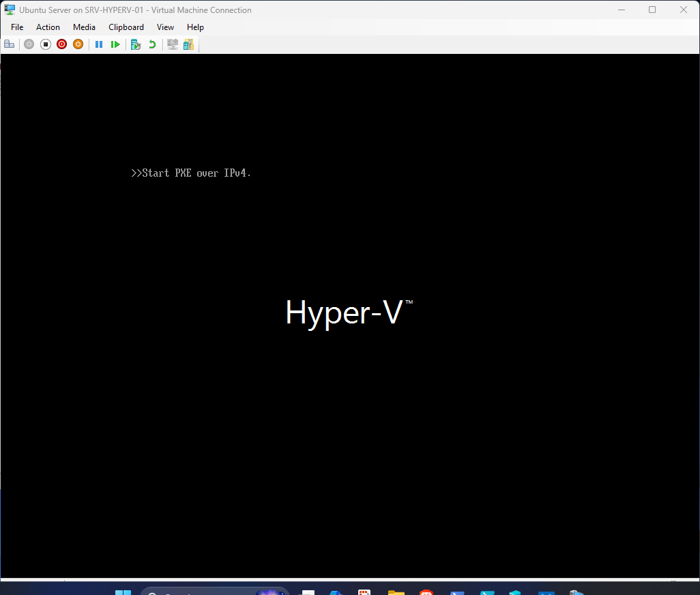Screen dimensions: 700x595
Task: Open the File menu
Action: pyautogui.click(x=17, y=27)
